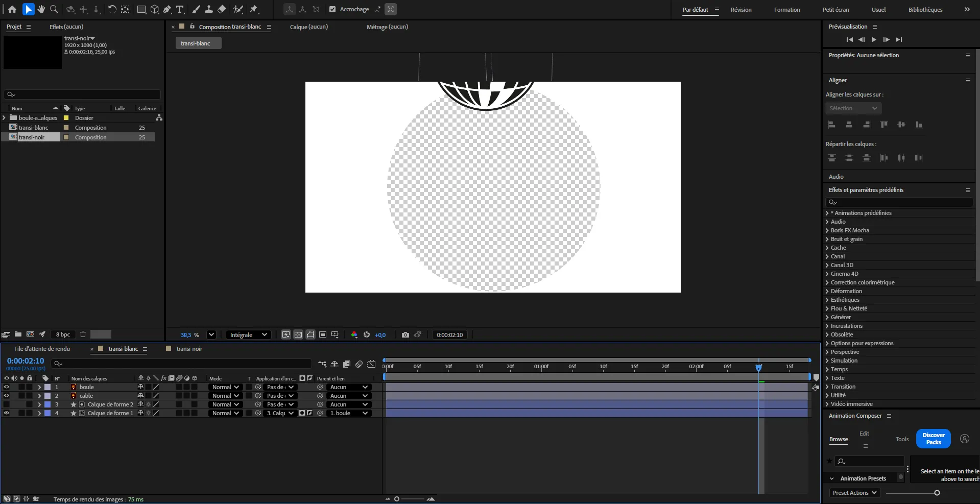The height and width of the screenshot is (504, 980).
Task: Open the Preset Actions dropdown
Action: (854, 493)
